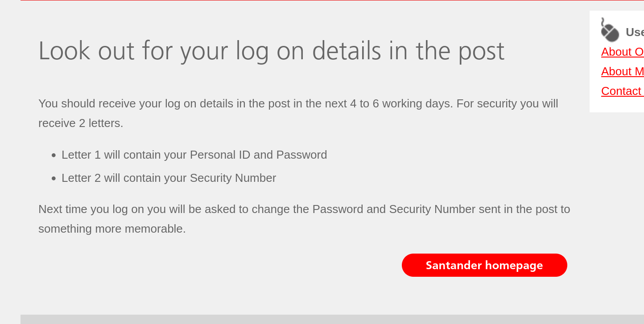Click the grey footer bar at page bottom
Viewport: 644px width, 324px height.
click(x=332, y=319)
